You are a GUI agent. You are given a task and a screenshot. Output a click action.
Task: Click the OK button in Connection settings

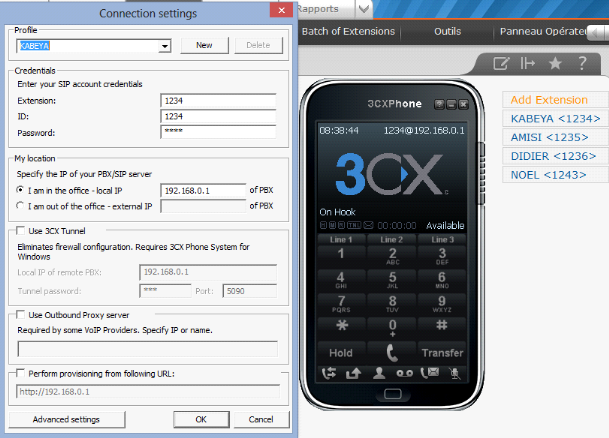(201, 419)
